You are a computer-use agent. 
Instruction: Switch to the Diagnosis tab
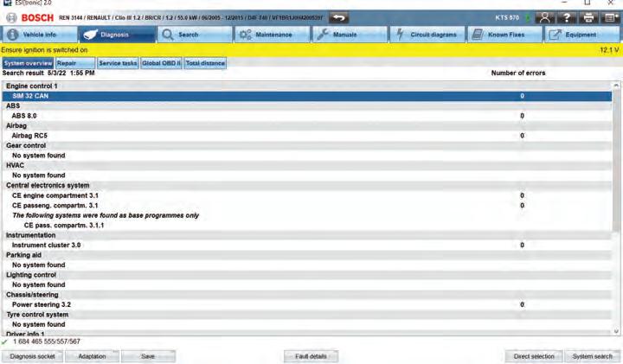[117, 35]
